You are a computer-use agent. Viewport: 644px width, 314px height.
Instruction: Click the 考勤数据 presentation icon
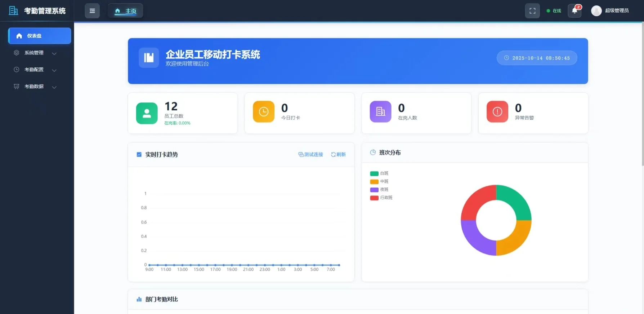[x=17, y=87]
